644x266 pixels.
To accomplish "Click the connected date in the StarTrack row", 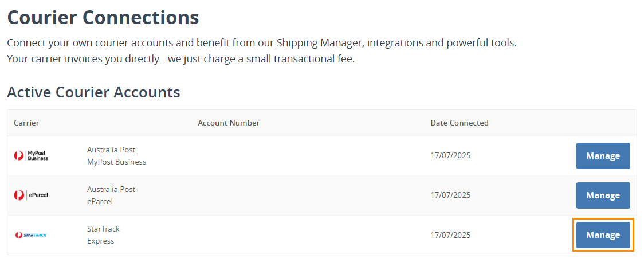I will click(450, 235).
